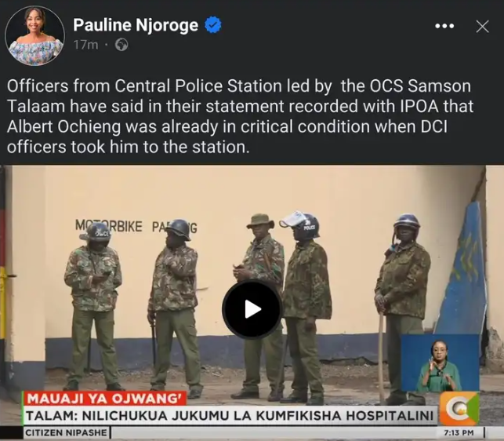Click the public globe privacy icon
The height and width of the screenshot is (441, 504).
tap(121, 45)
